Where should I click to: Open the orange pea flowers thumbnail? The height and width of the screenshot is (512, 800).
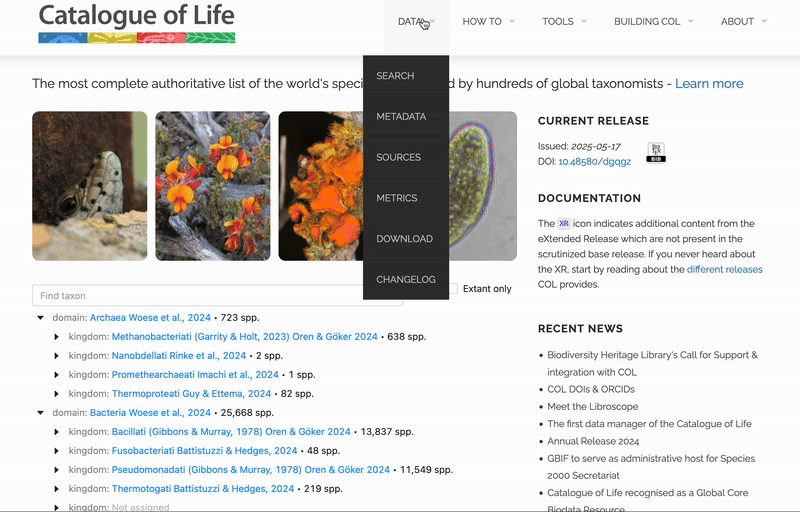pos(212,186)
